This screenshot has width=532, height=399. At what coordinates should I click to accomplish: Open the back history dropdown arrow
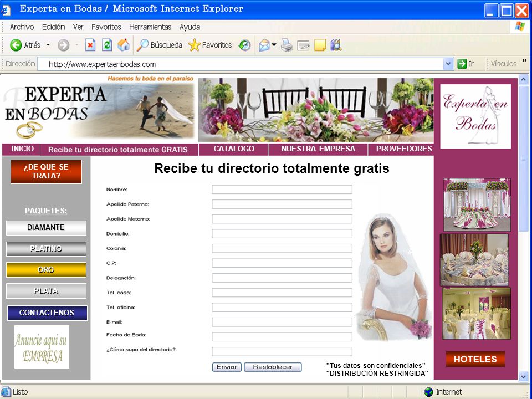(48, 45)
